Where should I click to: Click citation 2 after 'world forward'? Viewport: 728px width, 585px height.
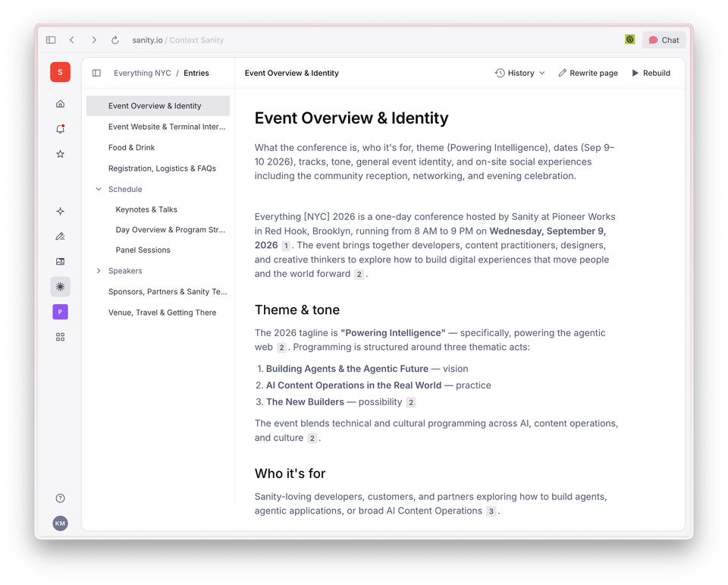point(359,274)
